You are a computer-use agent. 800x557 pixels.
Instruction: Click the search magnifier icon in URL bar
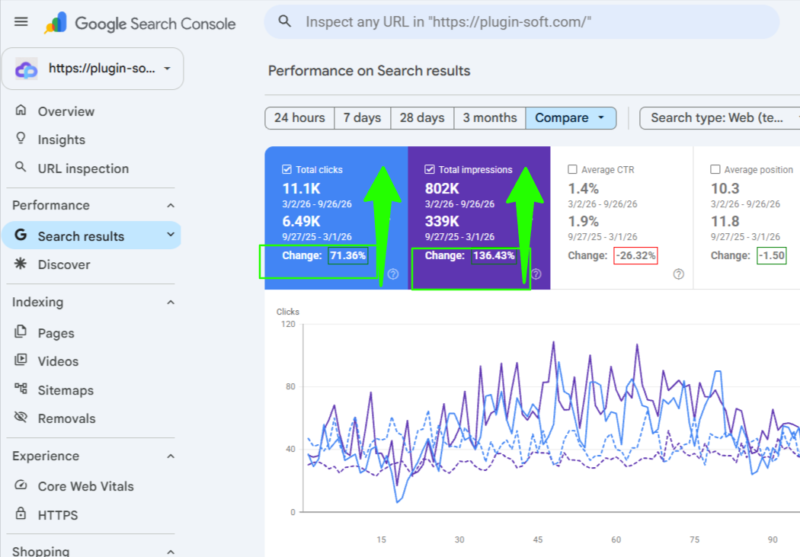tap(284, 21)
